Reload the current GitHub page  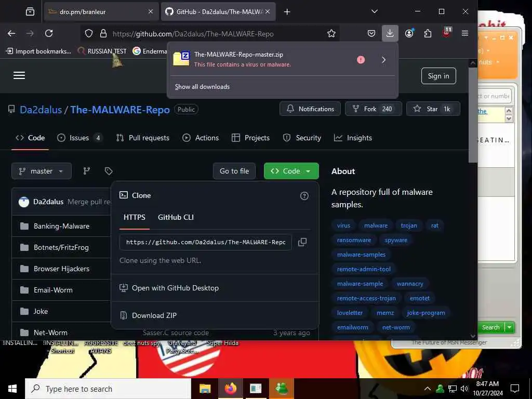pyautogui.click(x=49, y=33)
